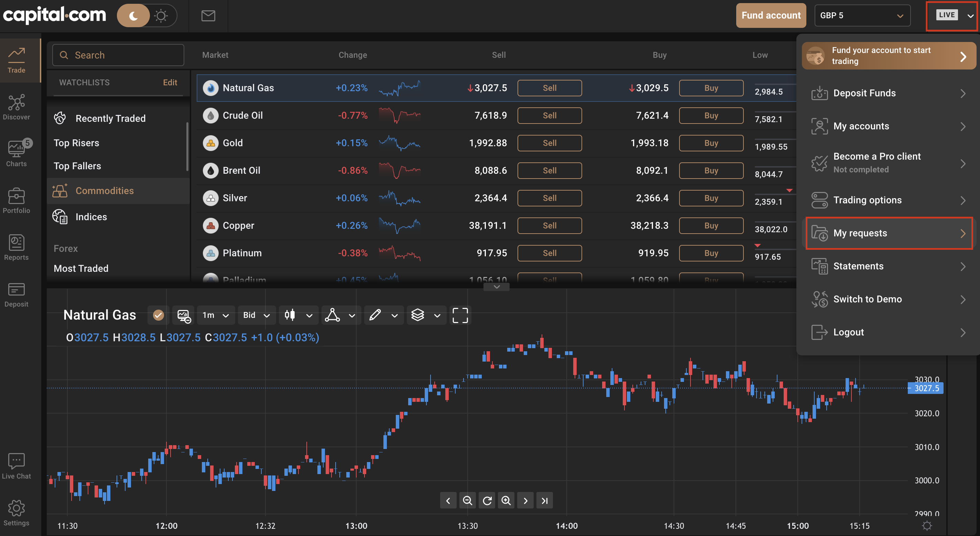Open the drawing pencil tools dropdown

(x=383, y=315)
